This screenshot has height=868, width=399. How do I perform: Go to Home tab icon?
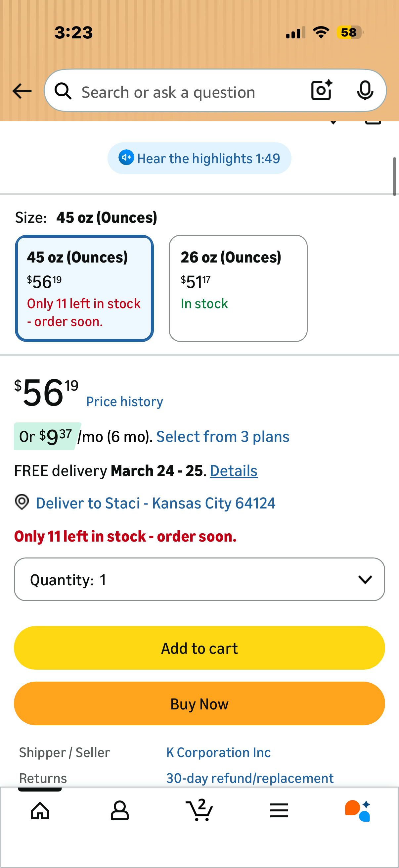pyautogui.click(x=40, y=810)
